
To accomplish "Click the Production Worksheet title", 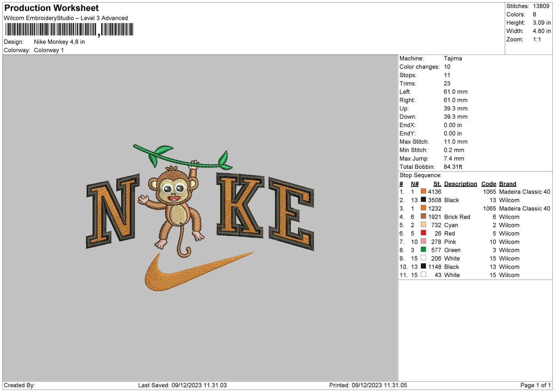I will click(51, 8).
